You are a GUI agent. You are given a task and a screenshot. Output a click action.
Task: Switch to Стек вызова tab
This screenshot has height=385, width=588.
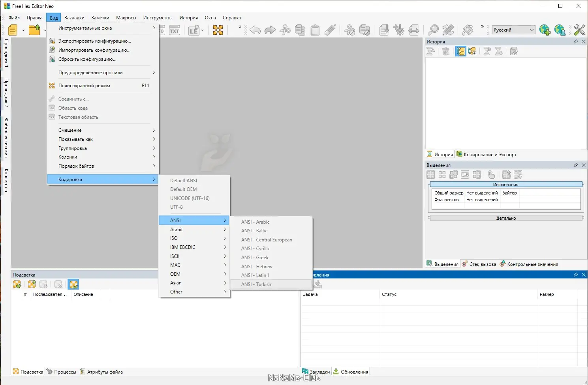click(479, 264)
